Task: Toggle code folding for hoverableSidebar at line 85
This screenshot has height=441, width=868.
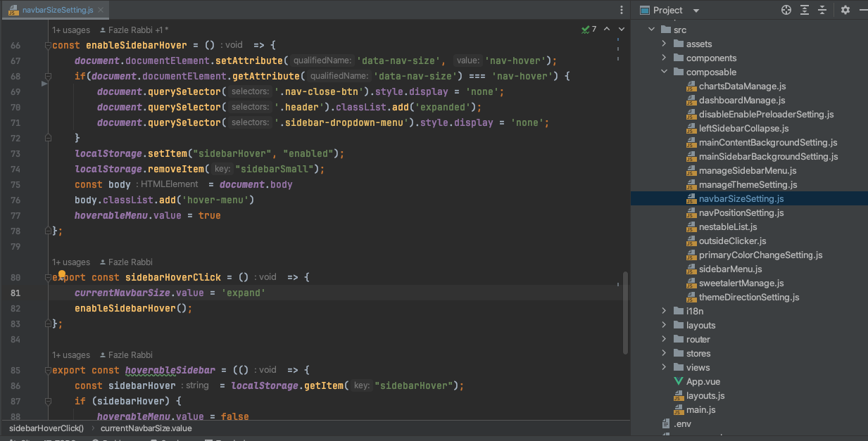Action: tap(47, 370)
